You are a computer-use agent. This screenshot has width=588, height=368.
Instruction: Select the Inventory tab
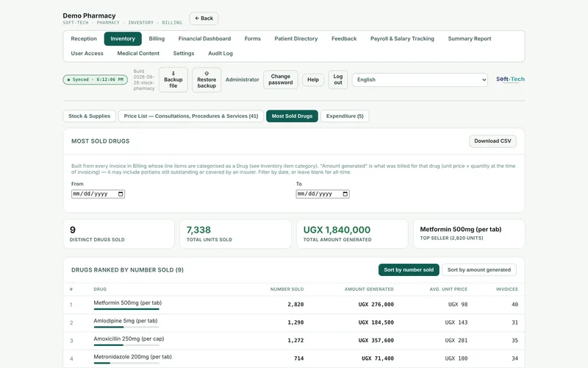tap(123, 39)
